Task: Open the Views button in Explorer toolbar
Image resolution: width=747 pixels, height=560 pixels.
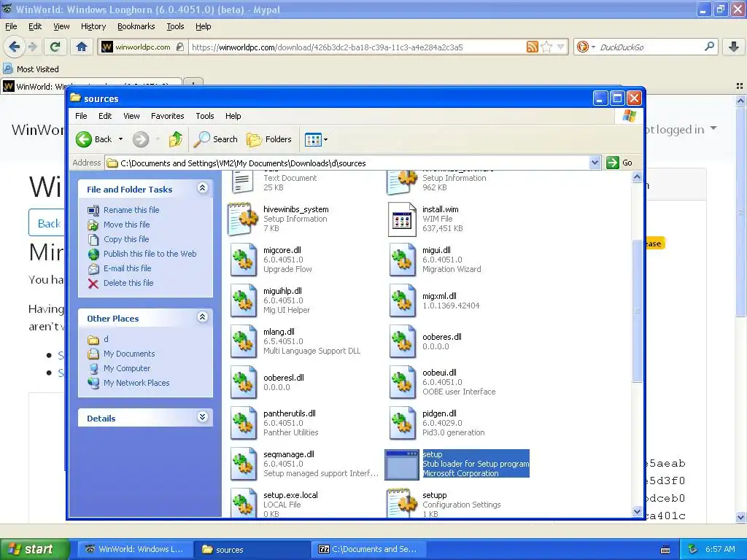Action: pos(314,139)
